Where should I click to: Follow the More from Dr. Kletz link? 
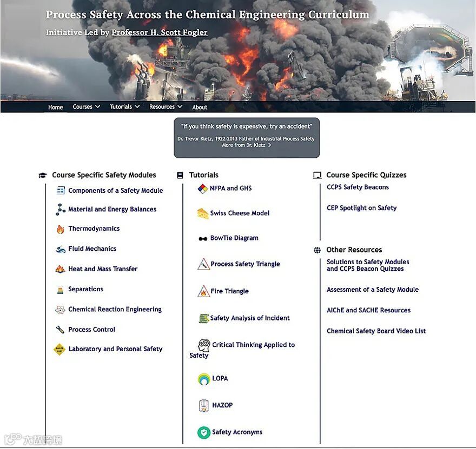click(247, 145)
